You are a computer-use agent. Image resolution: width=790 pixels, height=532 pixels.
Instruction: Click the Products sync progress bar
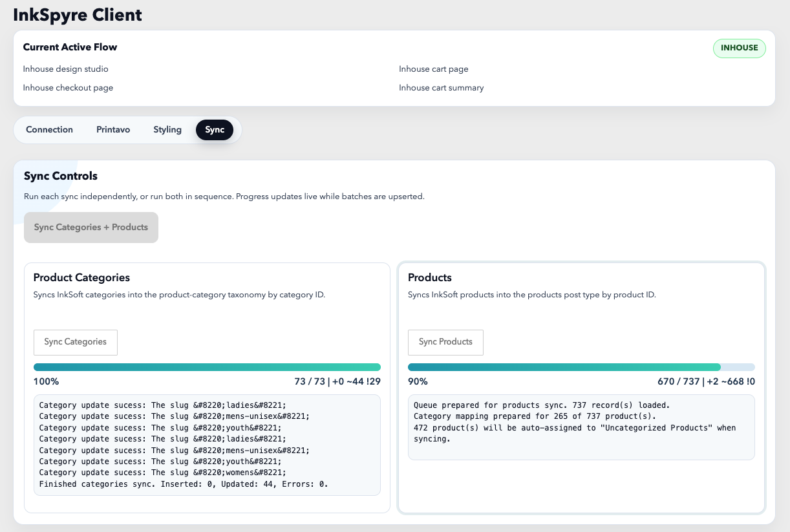tap(581, 367)
